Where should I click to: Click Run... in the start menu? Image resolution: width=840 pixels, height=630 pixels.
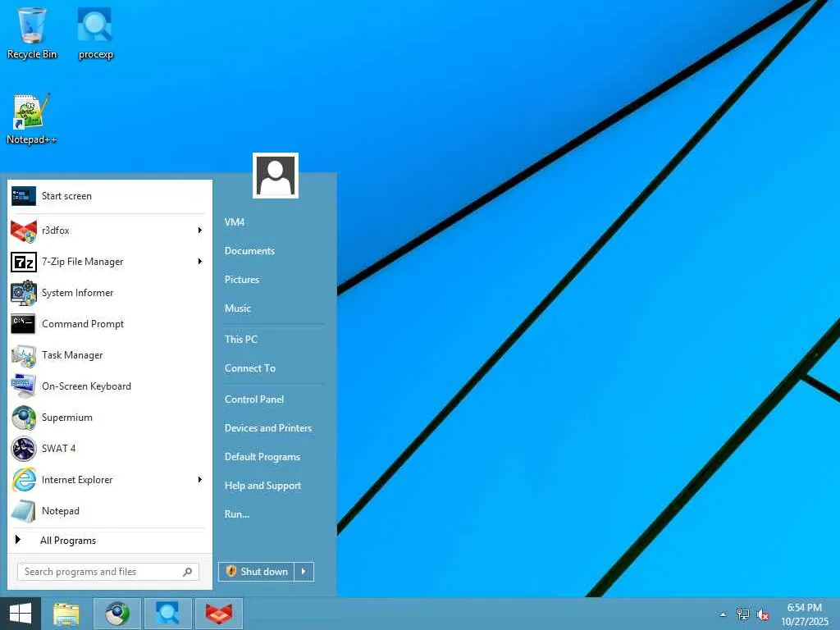pyautogui.click(x=237, y=514)
